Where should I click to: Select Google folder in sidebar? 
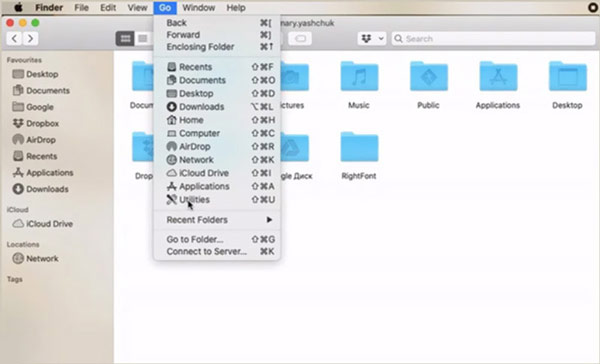click(x=33, y=107)
